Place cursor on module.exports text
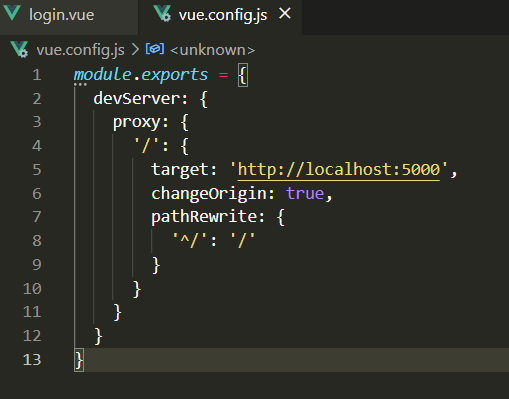 pos(141,75)
